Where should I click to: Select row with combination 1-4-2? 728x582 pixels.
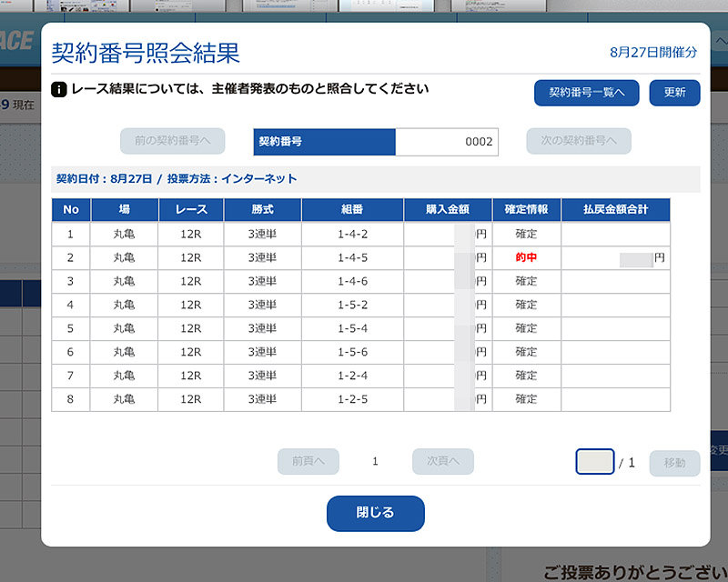coord(352,235)
